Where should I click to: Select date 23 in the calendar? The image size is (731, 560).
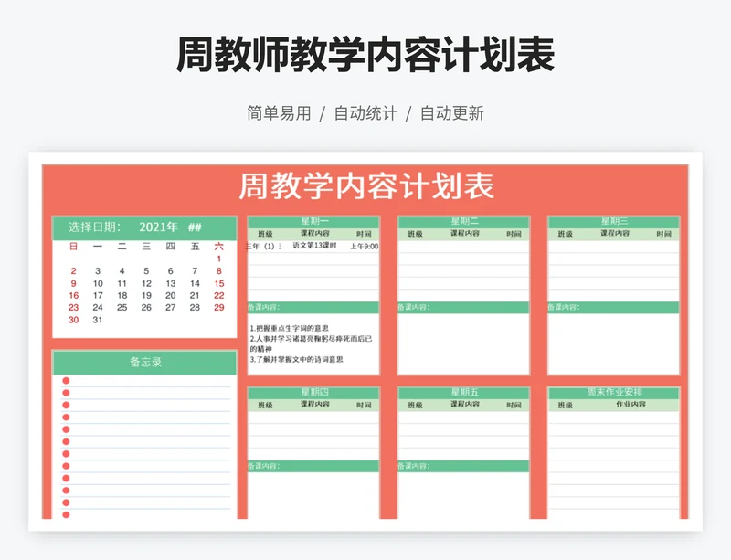click(74, 308)
